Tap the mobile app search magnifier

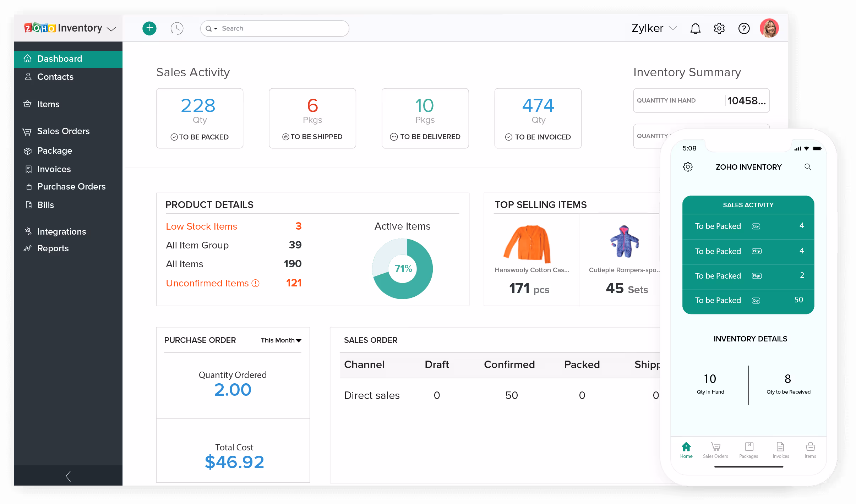click(x=808, y=167)
